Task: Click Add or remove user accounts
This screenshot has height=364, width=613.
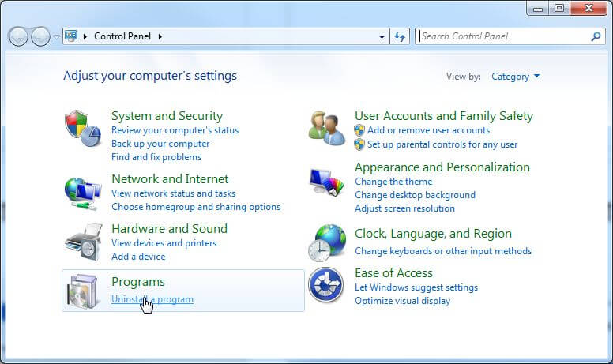Action: pyautogui.click(x=428, y=130)
